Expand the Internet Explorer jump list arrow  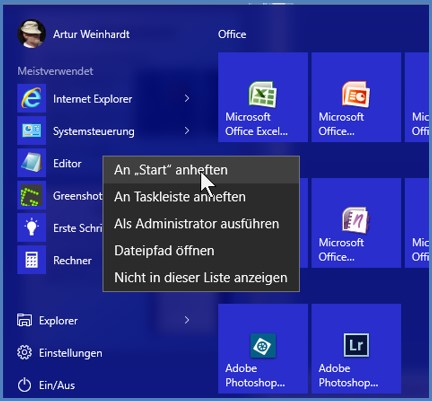coord(187,98)
